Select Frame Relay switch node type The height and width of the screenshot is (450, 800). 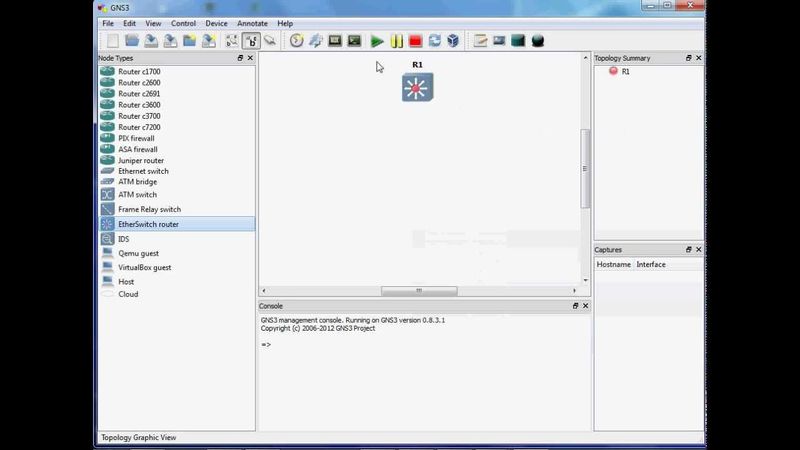(x=177, y=209)
